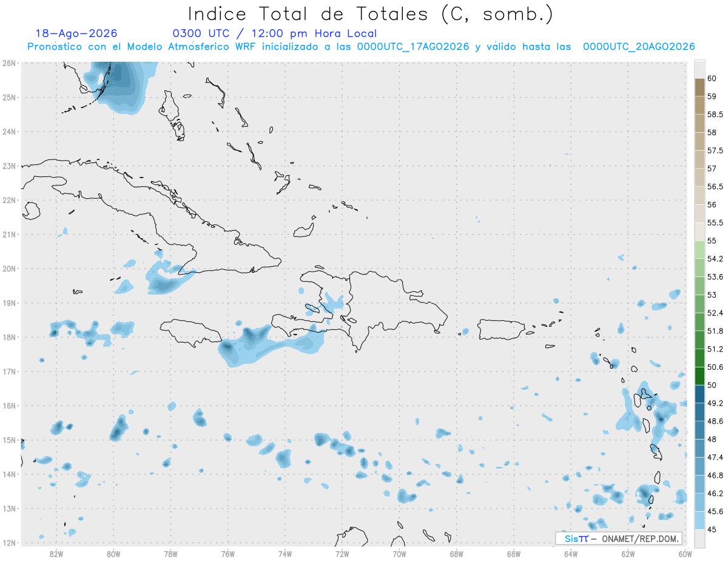Click the latitude axis label "25N"
The width and height of the screenshot is (728, 562).
pyautogui.click(x=9, y=97)
